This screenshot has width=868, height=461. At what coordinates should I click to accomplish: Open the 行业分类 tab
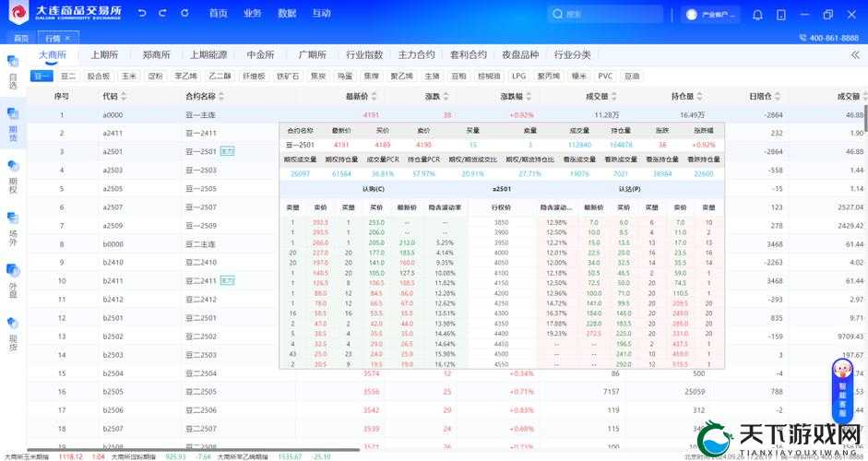point(573,54)
